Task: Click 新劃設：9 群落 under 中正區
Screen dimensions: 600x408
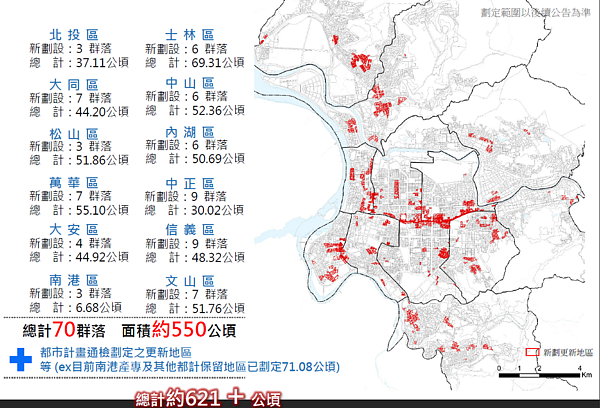Action: click(186, 196)
